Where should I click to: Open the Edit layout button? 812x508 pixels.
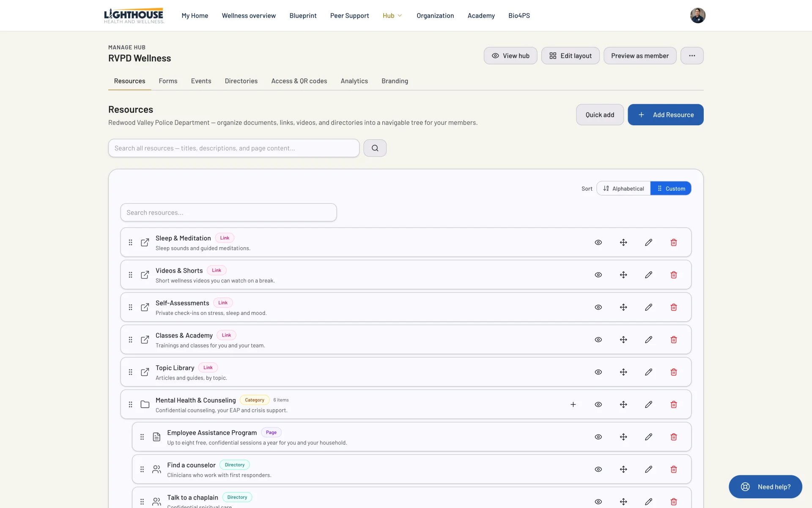point(570,55)
